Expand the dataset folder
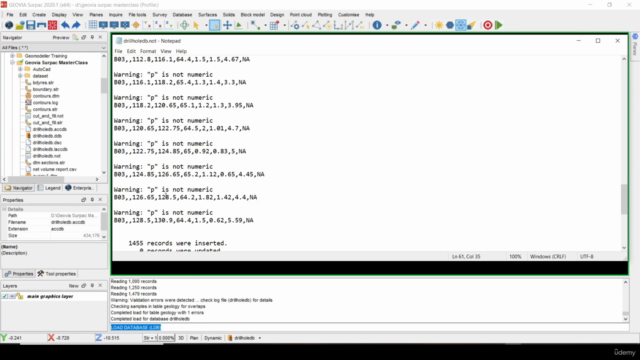The height and width of the screenshot is (360, 640). [x=20, y=76]
